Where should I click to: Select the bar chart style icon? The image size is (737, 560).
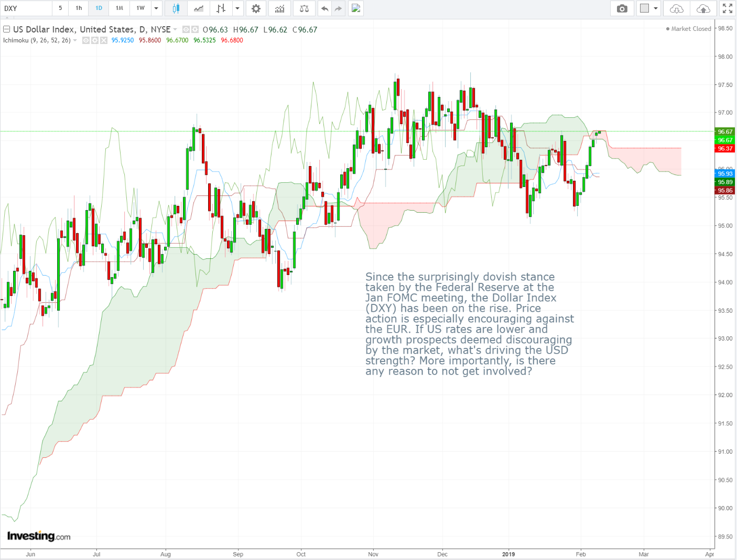pos(221,8)
